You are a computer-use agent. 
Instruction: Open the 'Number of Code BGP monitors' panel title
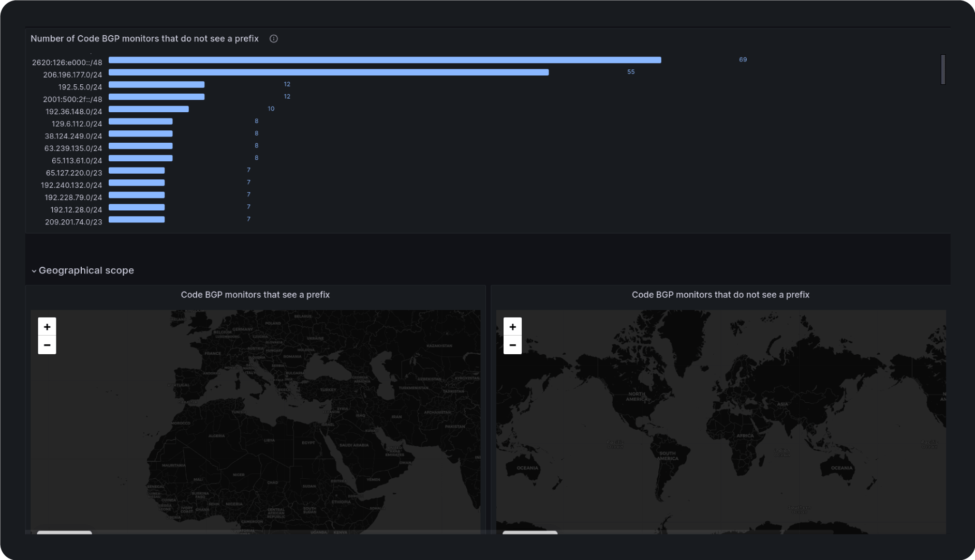(x=144, y=39)
